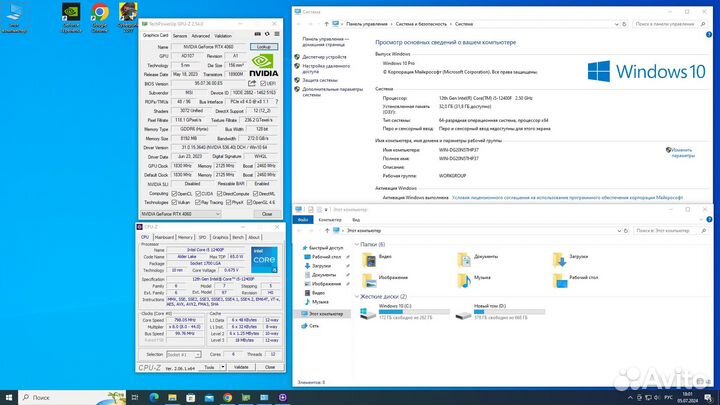Open the GPU selection dropdown in GPU-Z
The height and width of the screenshot is (405, 720).
coord(180,214)
